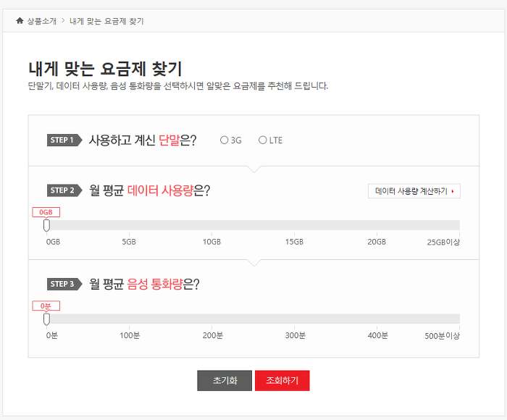Click the STEP 3 badge

pyautogui.click(x=64, y=284)
